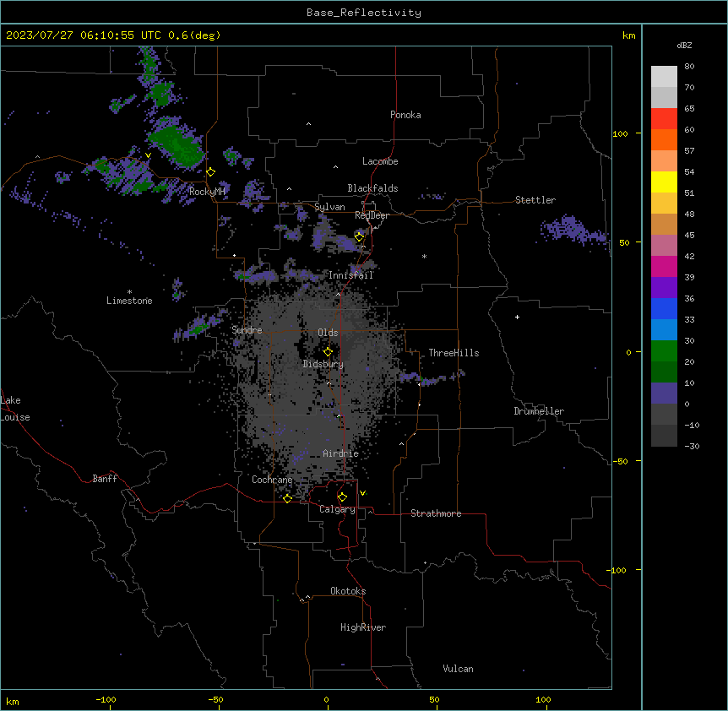Click the Didsbury city label
The width and height of the screenshot is (728, 711).
tap(323, 364)
